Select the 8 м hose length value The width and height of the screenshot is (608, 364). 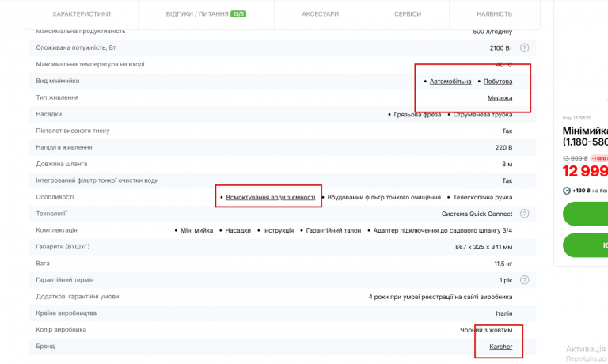tap(507, 164)
